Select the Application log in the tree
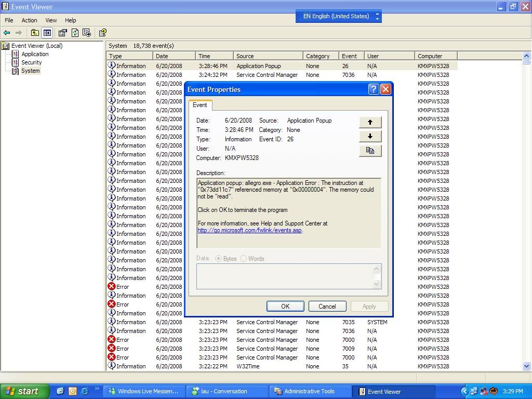The width and height of the screenshot is (532, 399). (35, 54)
